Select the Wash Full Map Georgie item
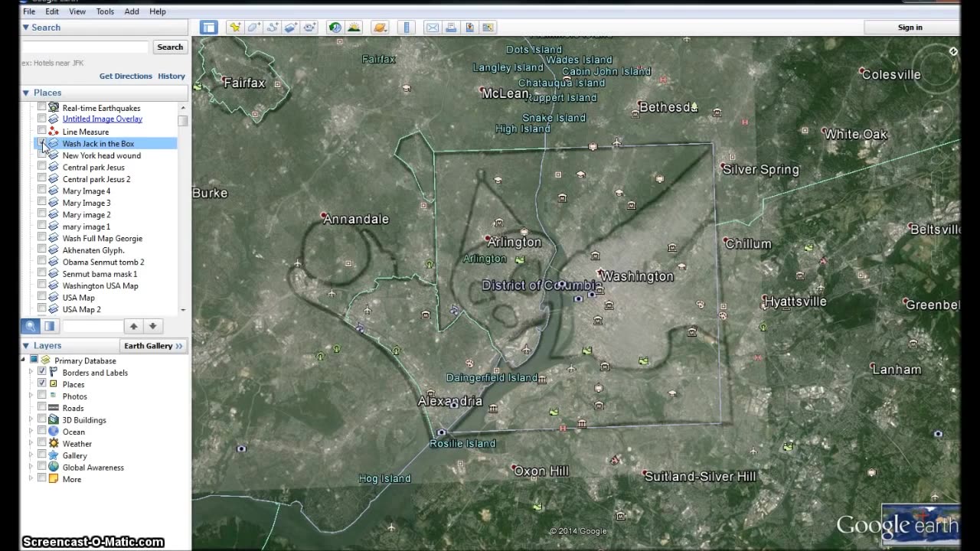This screenshot has width=980, height=551. 103,238
